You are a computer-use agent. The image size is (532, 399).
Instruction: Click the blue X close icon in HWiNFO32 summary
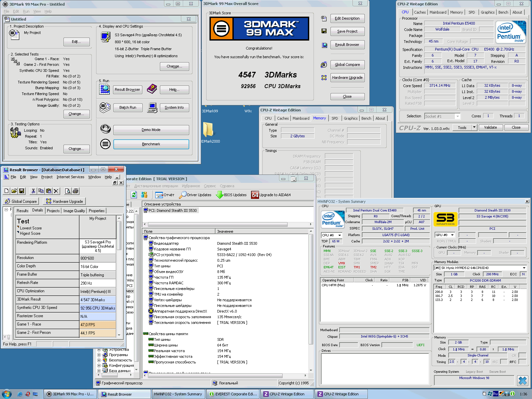[x=523, y=380]
